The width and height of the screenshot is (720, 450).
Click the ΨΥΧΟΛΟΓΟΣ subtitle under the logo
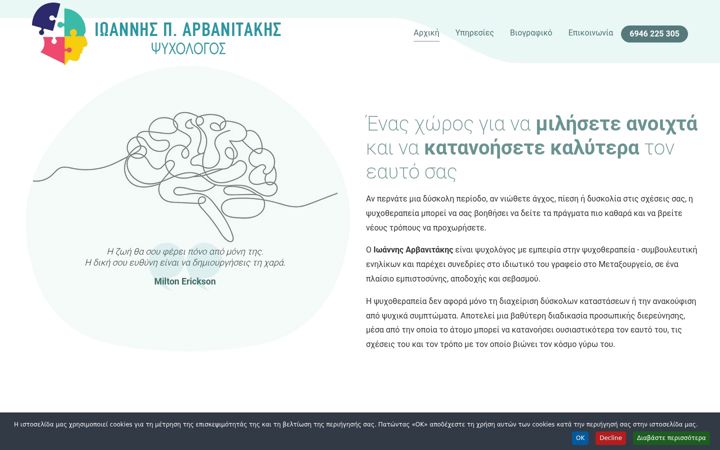(x=188, y=49)
